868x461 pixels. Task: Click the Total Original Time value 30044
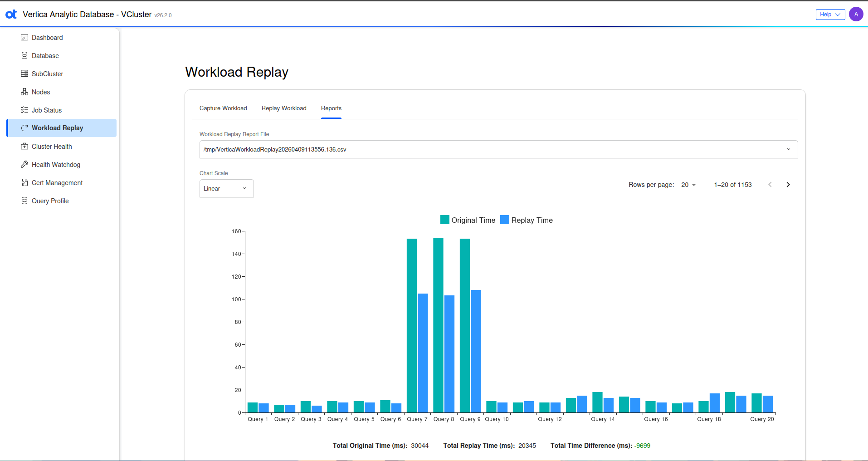pos(420,446)
